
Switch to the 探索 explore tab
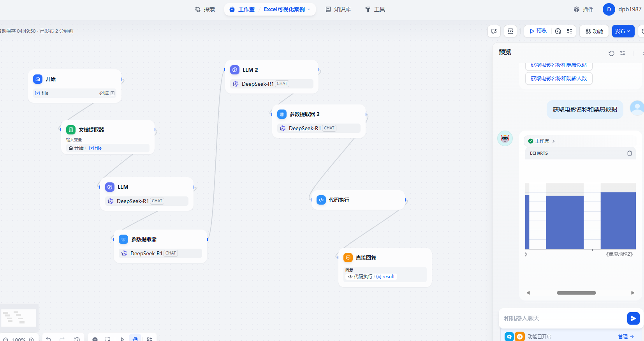pos(205,9)
